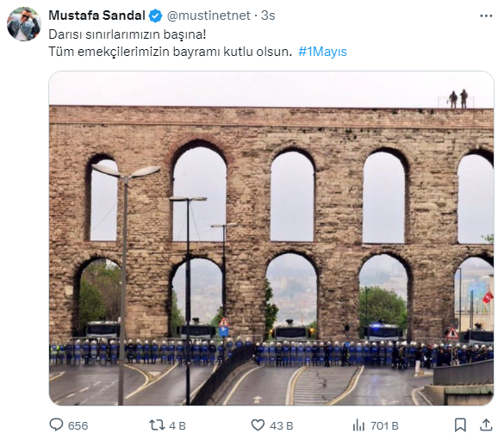
Task: Open the aqueduct photo attachment
Action: pyautogui.click(x=271, y=238)
